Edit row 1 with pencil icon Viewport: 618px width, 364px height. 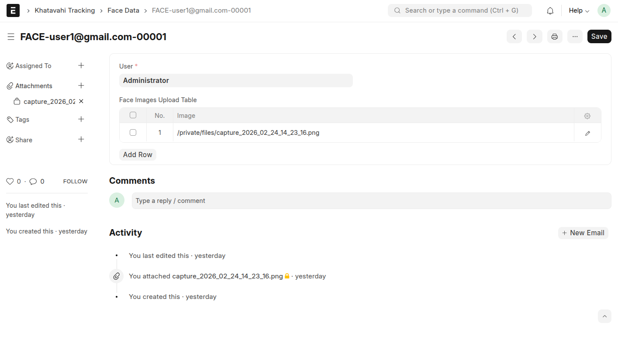587,133
